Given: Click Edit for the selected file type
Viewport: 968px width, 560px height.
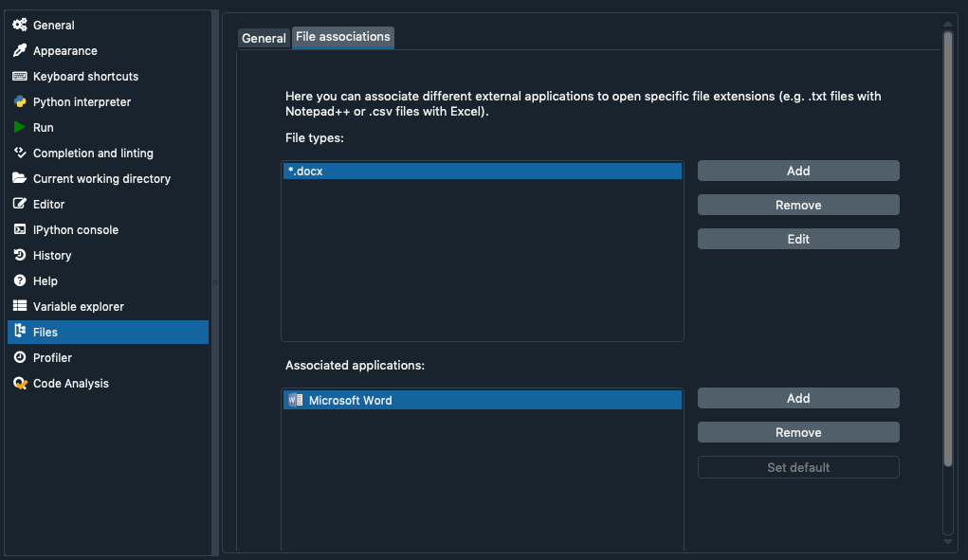Looking at the screenshot, I should click(x=797, y=239).
